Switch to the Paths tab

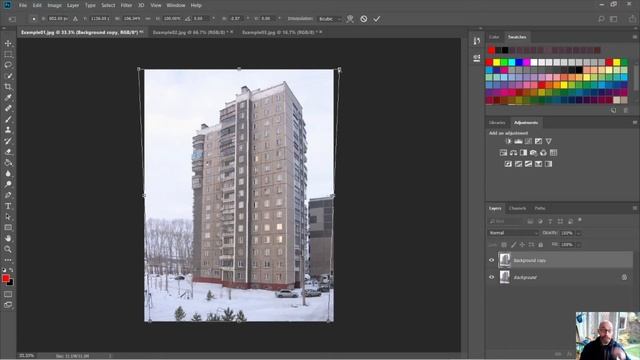540,208
